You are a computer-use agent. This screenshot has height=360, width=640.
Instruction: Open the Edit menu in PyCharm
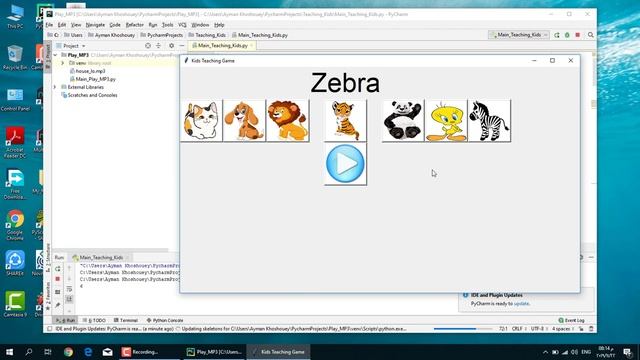click(x=62, y=25)
